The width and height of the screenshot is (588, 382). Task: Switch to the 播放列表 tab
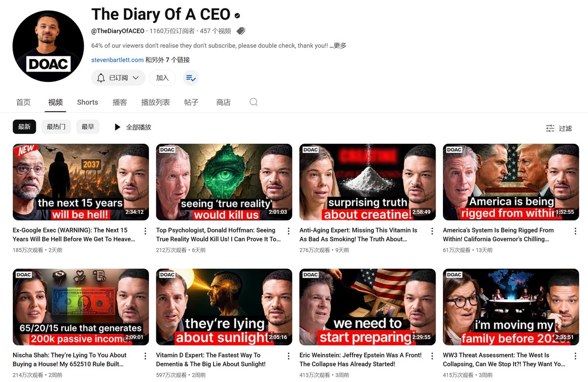155,102
